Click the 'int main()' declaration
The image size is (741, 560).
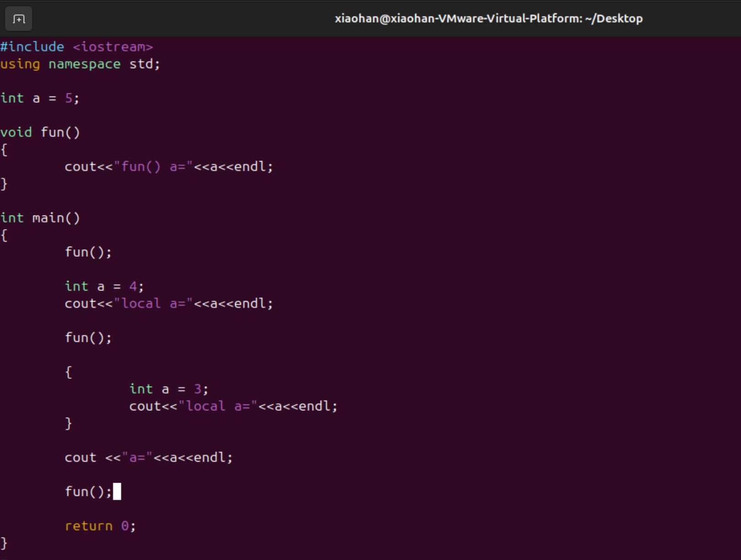coord(40,218)
